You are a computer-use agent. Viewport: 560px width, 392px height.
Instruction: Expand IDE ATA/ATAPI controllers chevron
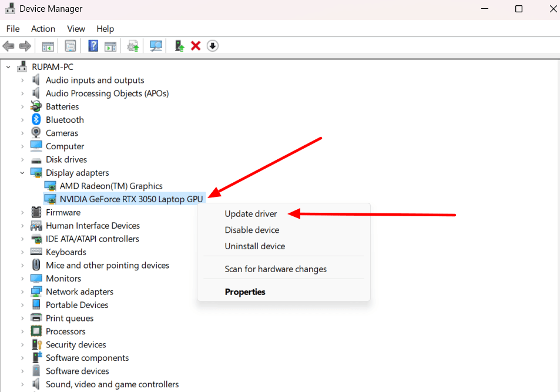22,239
